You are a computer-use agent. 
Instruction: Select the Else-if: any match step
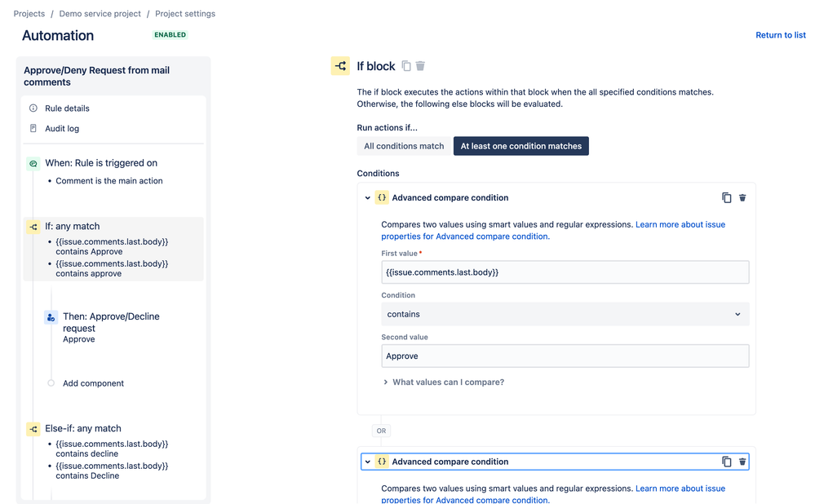pos(83,428)
